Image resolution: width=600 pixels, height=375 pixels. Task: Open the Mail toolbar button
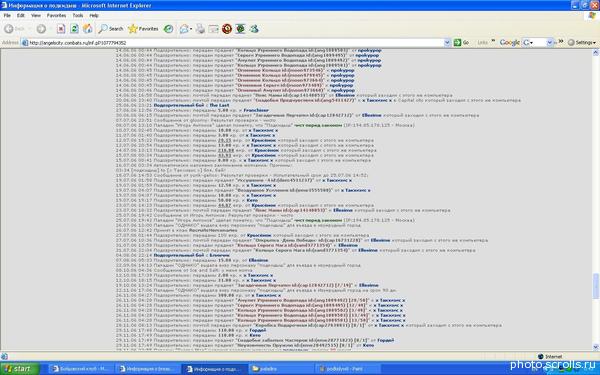click(x=185, y=29)
